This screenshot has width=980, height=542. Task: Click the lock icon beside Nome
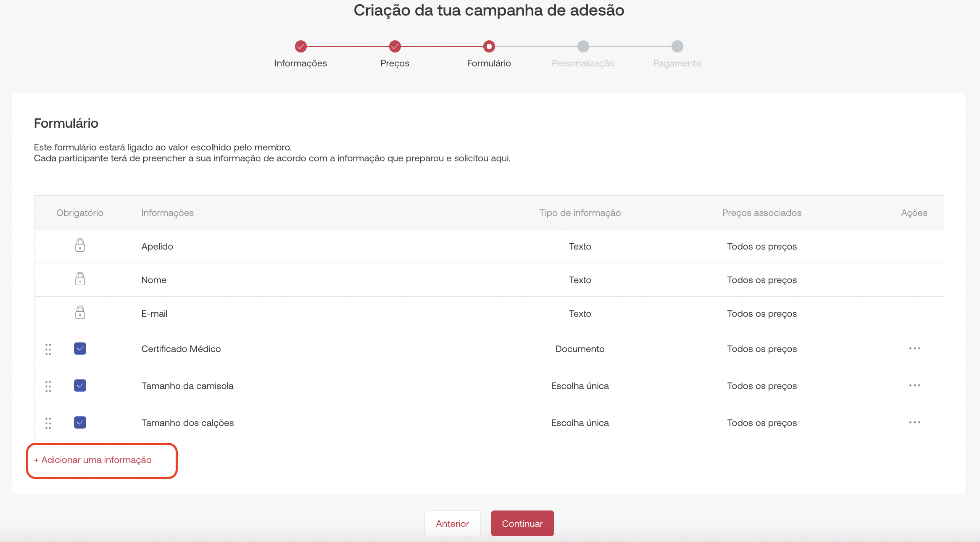tap(80, 279)
